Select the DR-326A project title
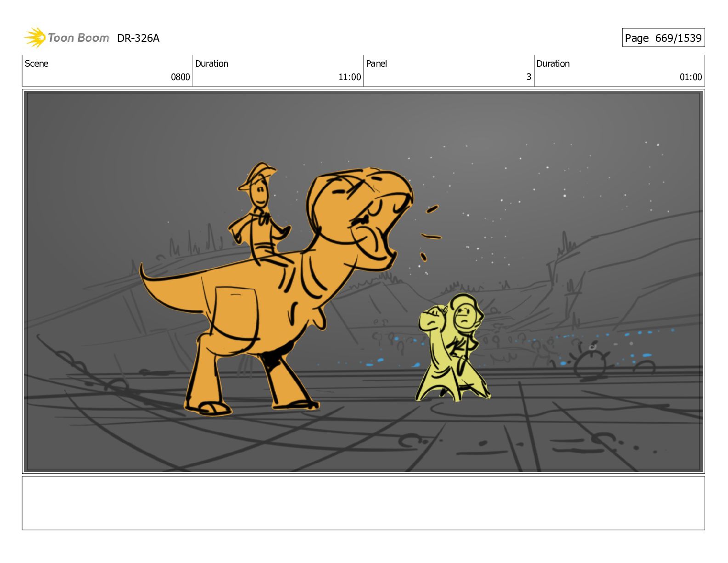Screen dimensions: 728x563 click(x=138, y=38)
